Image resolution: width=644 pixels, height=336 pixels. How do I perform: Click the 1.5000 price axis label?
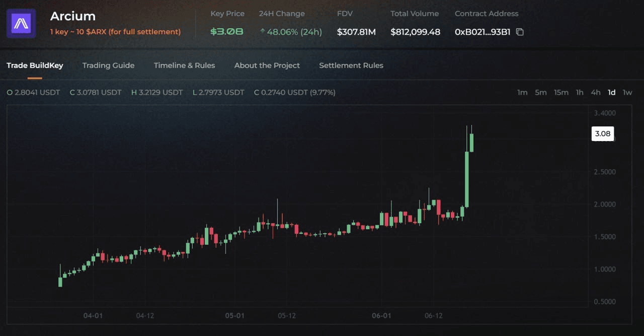pos(605,237)
